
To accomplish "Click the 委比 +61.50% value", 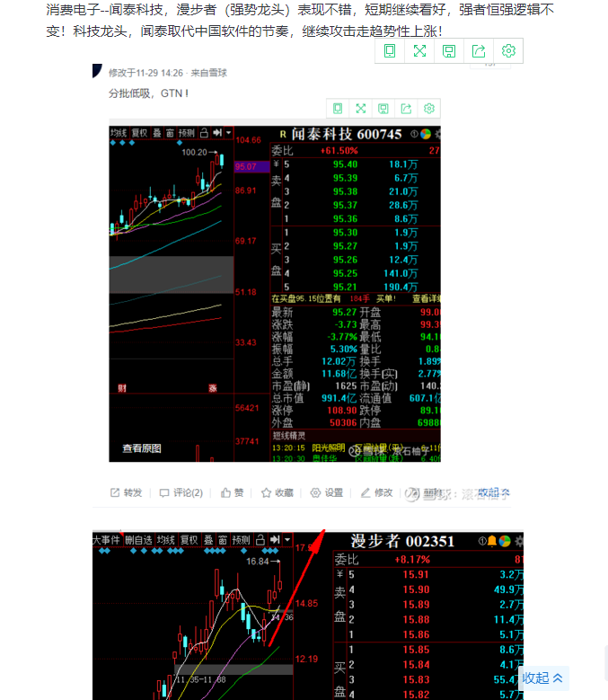I will (339, 150).
